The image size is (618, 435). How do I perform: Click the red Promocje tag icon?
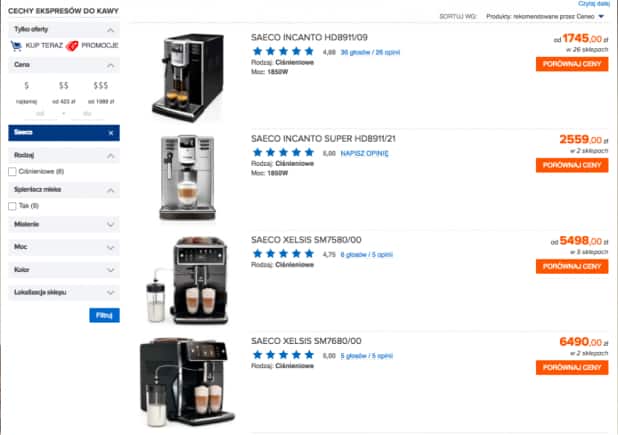coord(72,46)
